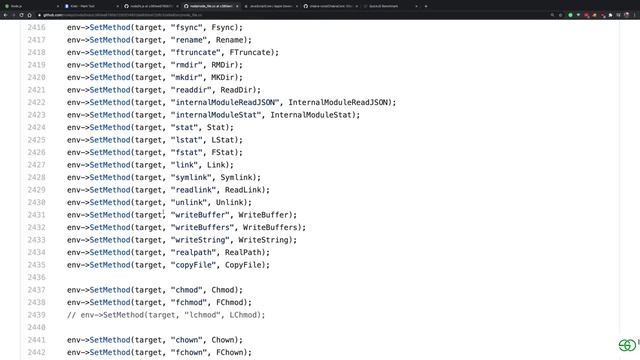Click the WriteBuffer identifier on line 2431
The width and height of the screenshot is (640, 360).
point(263,215)
